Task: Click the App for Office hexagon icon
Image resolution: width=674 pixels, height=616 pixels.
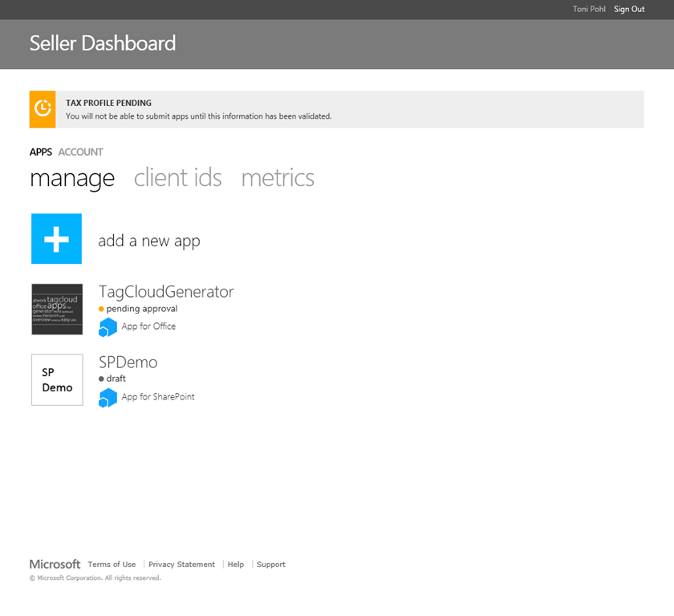Action: point(108,327)
